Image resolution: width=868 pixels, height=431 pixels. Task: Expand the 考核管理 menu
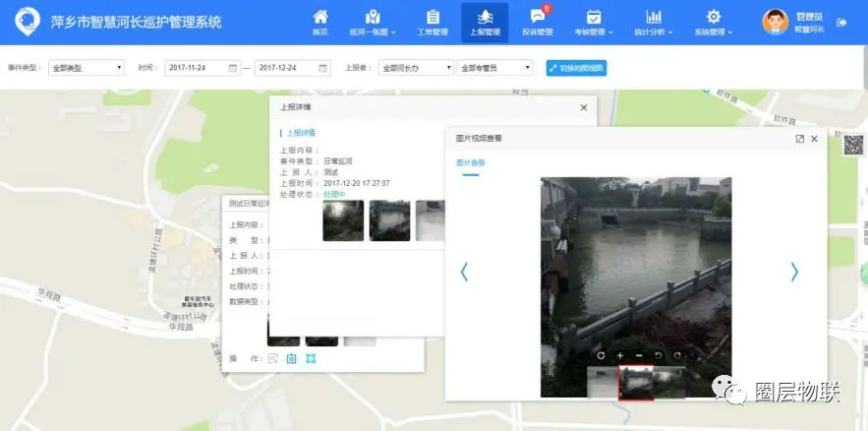click(594, 23)
